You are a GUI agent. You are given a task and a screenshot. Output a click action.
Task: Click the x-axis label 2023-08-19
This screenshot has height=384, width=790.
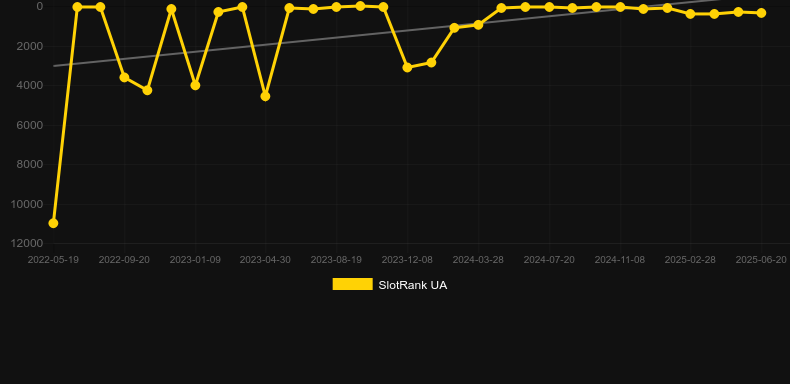(336, 260)
